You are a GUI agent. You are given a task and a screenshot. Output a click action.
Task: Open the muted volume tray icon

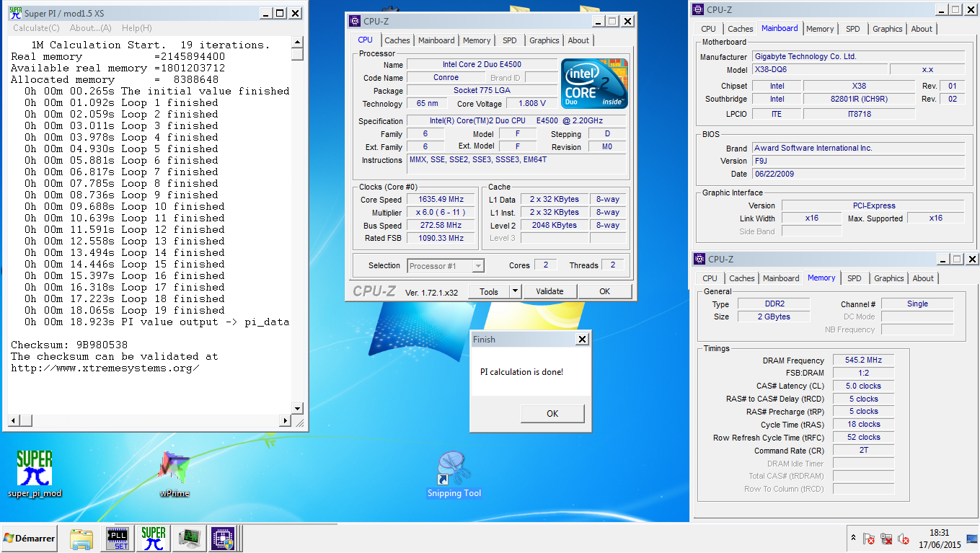904,539
